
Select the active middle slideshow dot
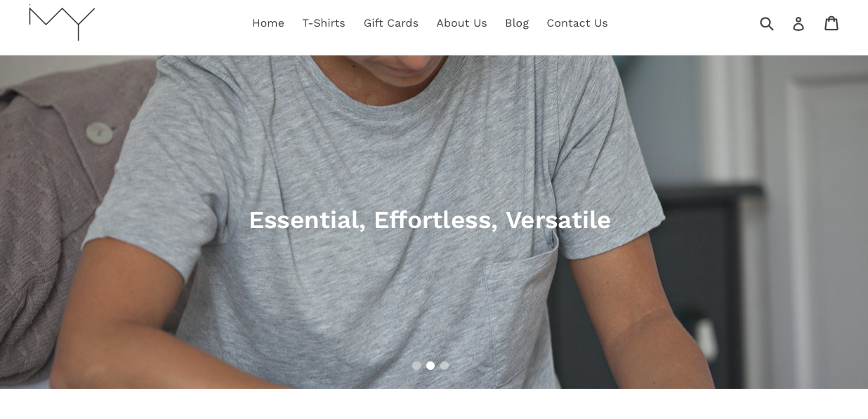click(x=430, y=366)
